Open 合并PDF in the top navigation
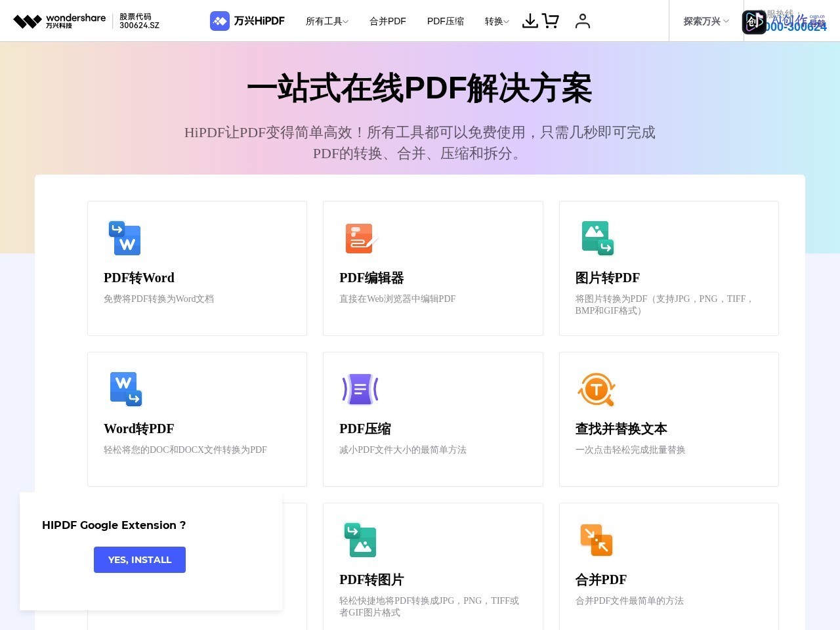Screen dimensions: 840x630 coord(388,21)
